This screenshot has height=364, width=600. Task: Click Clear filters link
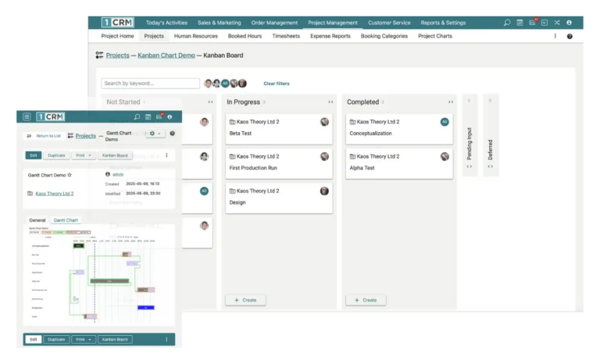tap(277, 84)
